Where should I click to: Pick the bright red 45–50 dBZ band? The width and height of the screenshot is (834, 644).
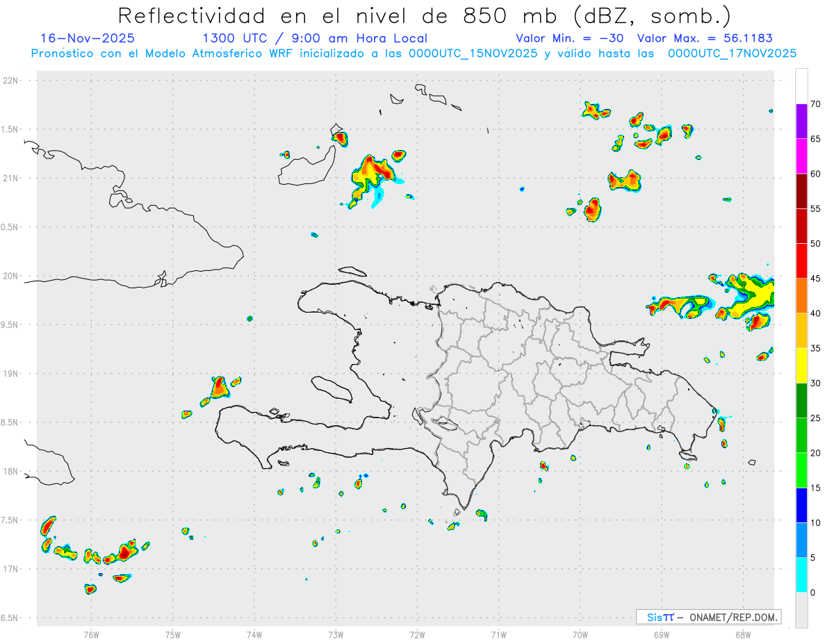801,261
